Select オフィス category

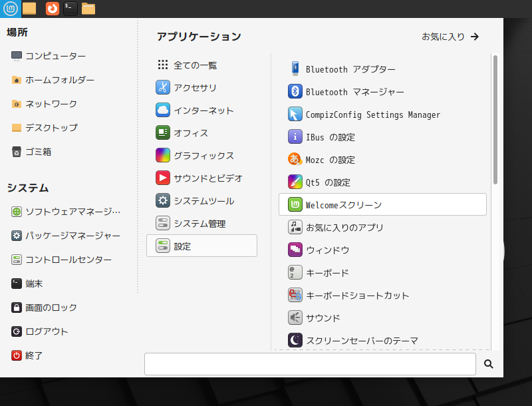[201, 132]
